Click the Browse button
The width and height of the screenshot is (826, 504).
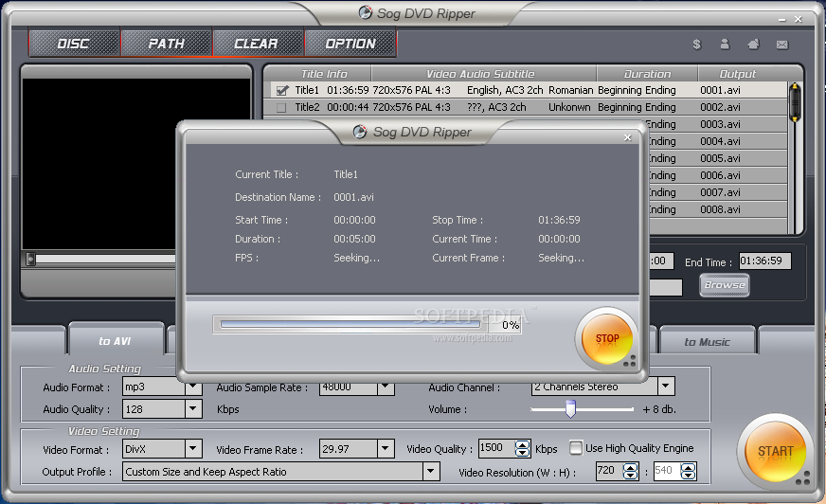click(x=725, y=285)
